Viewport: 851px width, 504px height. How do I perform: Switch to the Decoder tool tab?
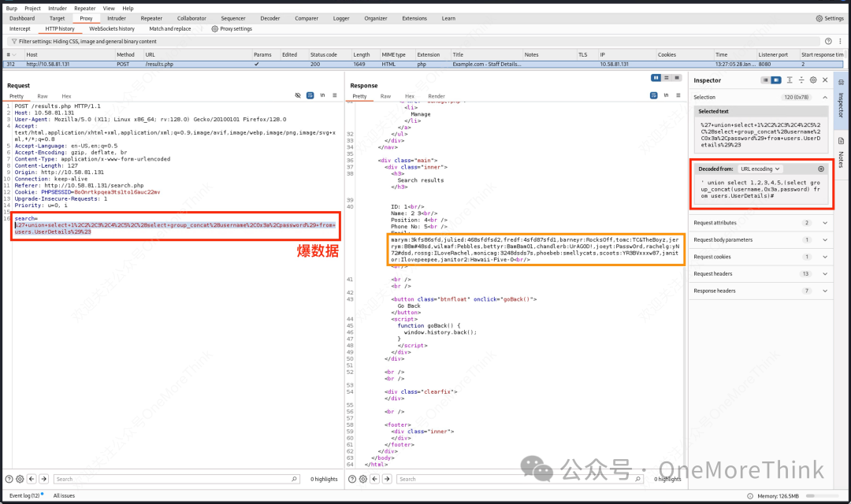click(269, 18)
